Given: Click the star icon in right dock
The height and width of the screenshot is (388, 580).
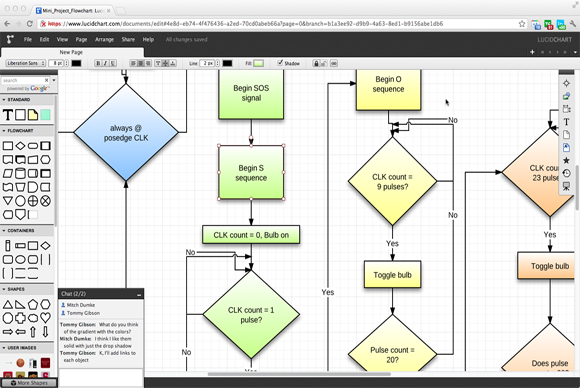Looking at the screenshot, I should click(566, 160).
